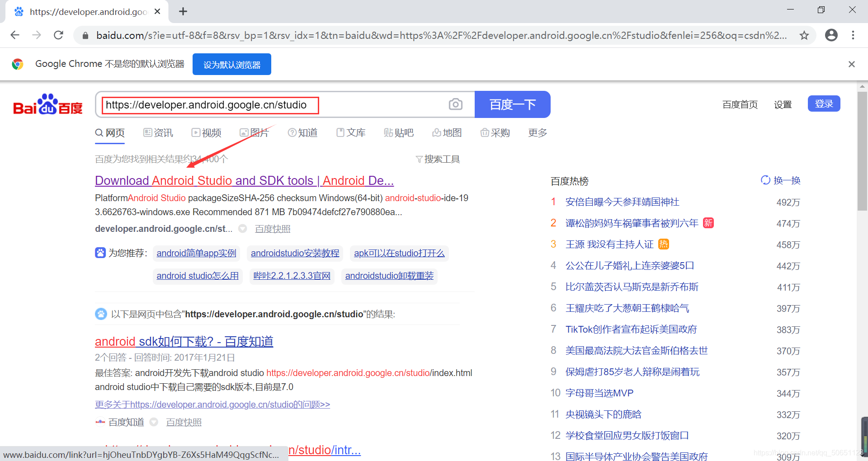Bookmark this page with star icon
Image resolution: width=868 pixels, height=461 pixels.
click(x=804, y=35)
